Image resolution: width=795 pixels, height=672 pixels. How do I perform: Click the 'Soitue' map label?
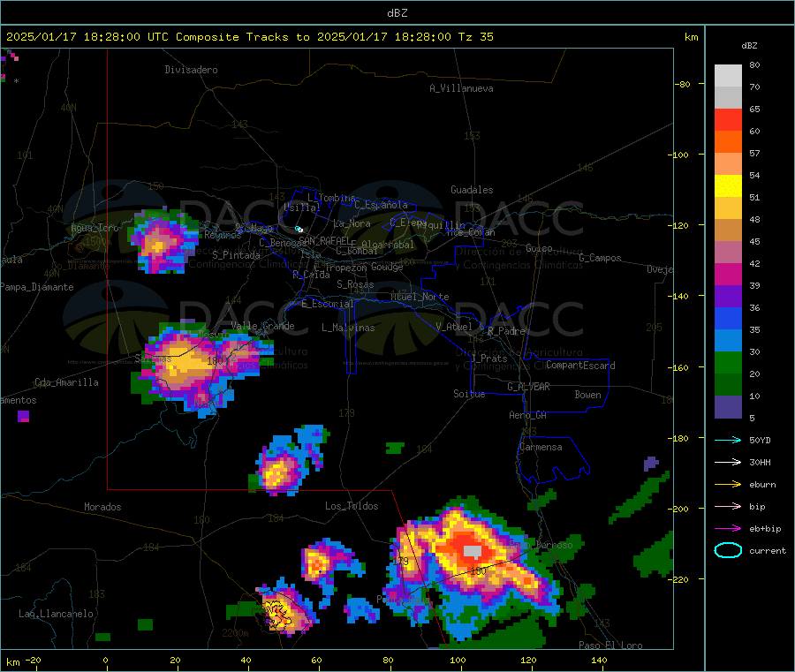click(x=469, y=394)
